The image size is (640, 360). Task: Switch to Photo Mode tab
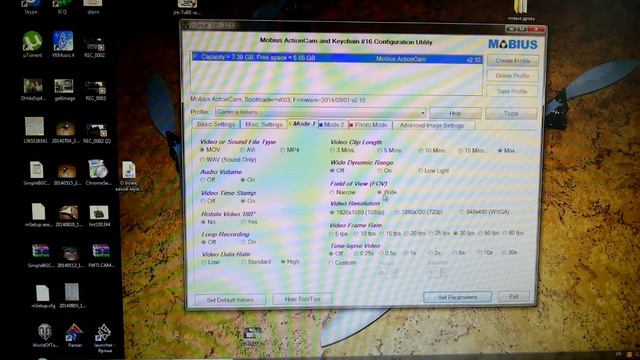[x=369, y=125]
